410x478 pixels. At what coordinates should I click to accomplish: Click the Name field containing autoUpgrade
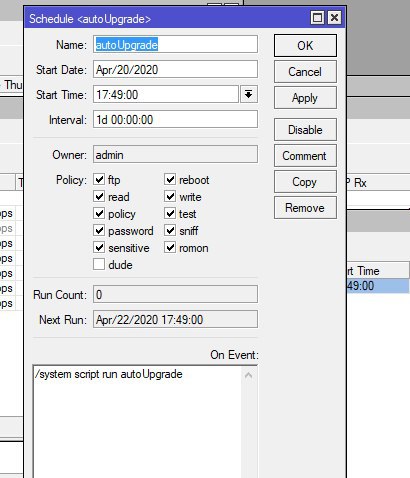pyautogui.click(x=175, y=44)
